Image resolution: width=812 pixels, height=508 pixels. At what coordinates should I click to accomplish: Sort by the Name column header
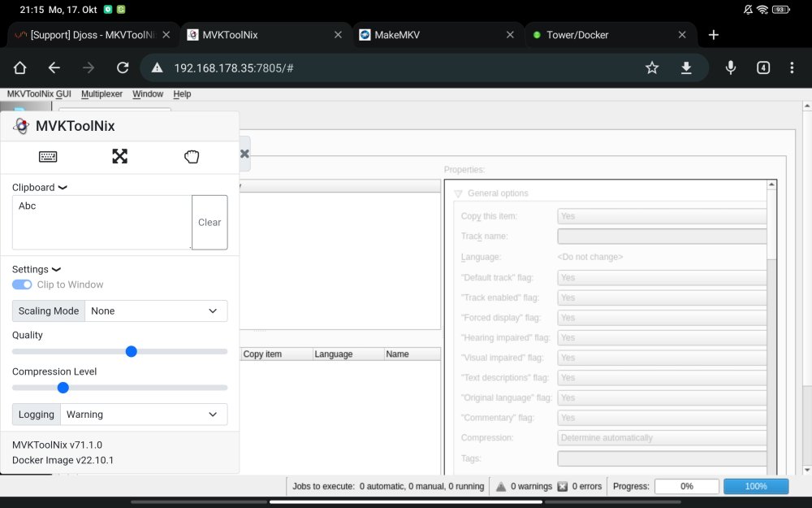pyautogui.click(x=412, y=354)
